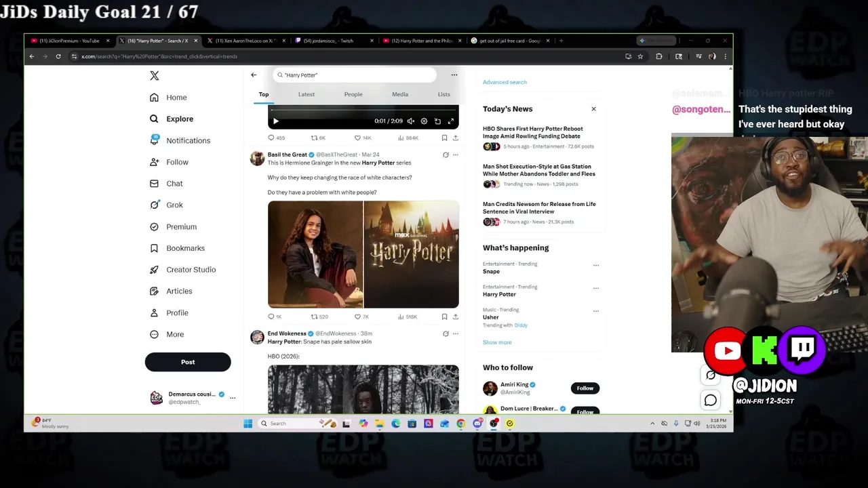Viewport: 868px width, 488px height.
Task: Open browser extensions puzzle icon
Action: click(x=658, y=56)
